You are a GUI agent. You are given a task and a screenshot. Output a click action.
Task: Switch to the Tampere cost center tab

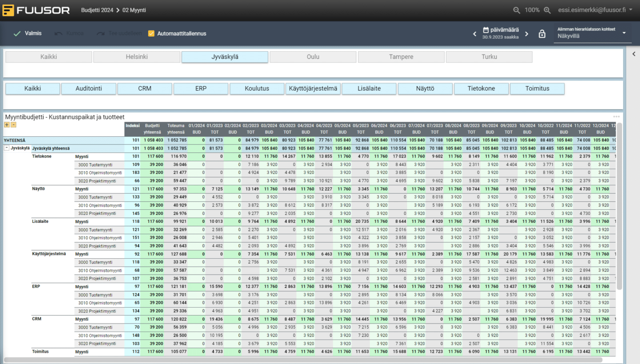(401, 57)
